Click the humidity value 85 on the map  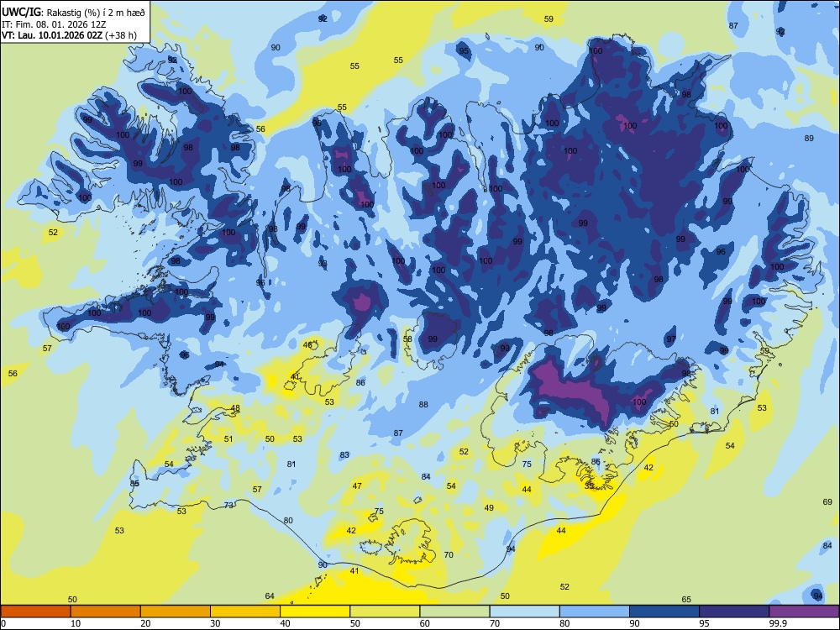(134, 483)
